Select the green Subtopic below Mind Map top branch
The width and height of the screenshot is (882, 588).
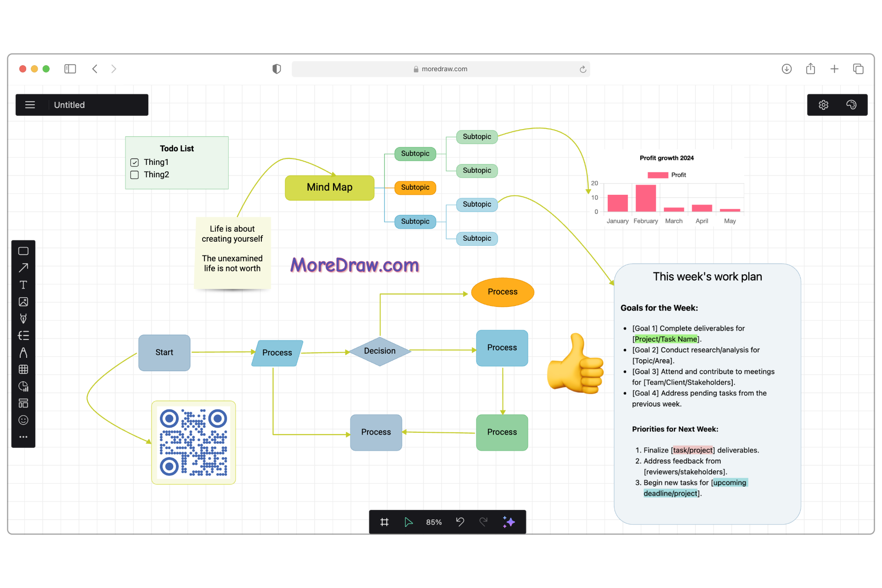click(x=415, y=153)
